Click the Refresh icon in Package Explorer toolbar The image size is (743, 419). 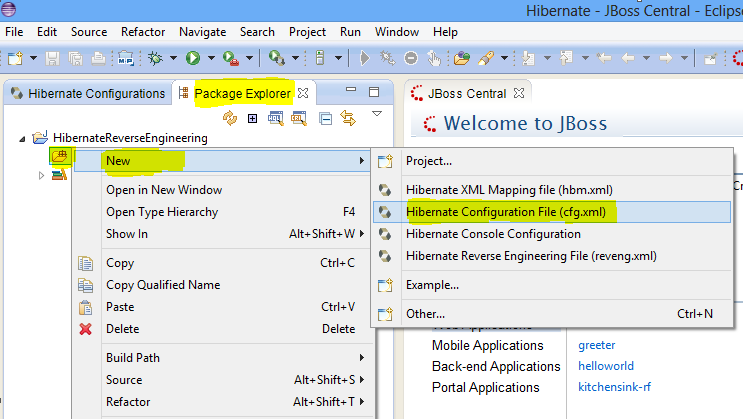230,118
